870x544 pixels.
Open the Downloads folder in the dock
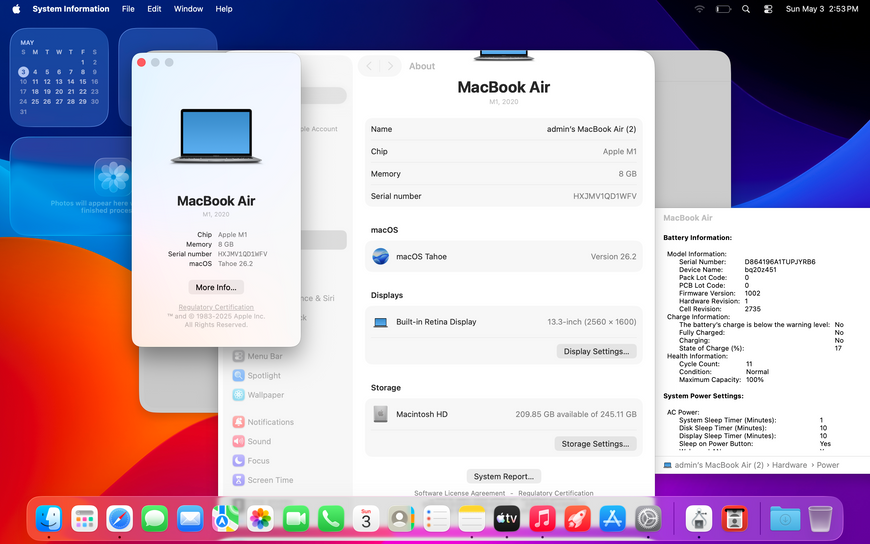point(785,519)
